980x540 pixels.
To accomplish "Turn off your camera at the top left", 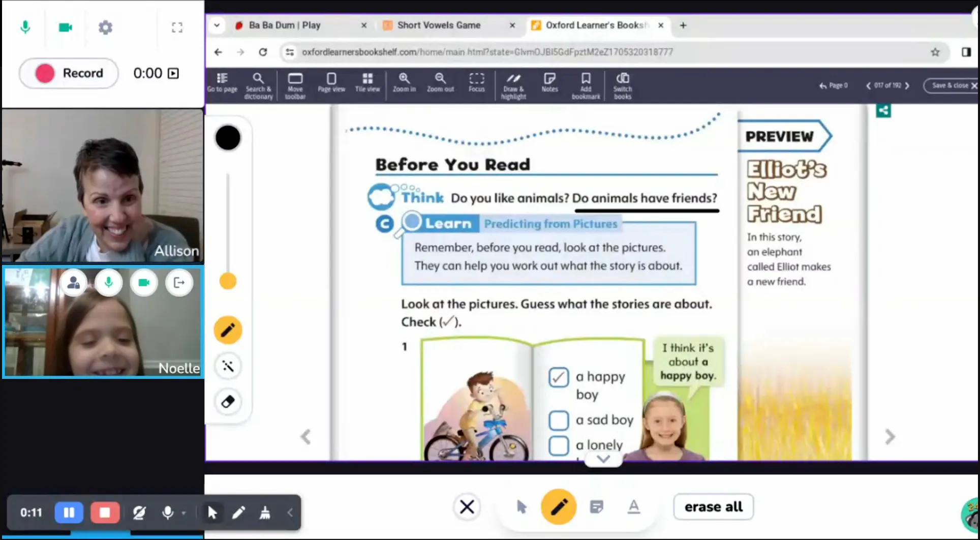I will pos(65,27).
